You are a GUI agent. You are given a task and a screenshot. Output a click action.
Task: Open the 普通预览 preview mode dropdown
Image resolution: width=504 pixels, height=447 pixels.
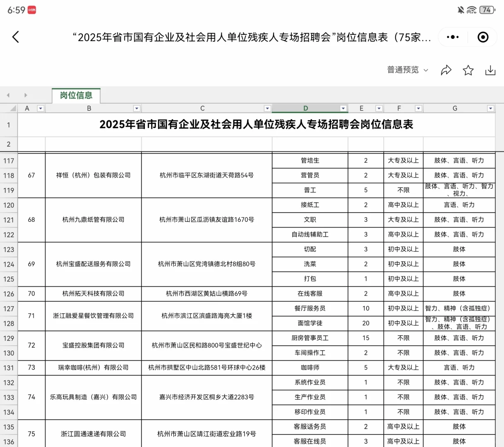coord(408,70)
